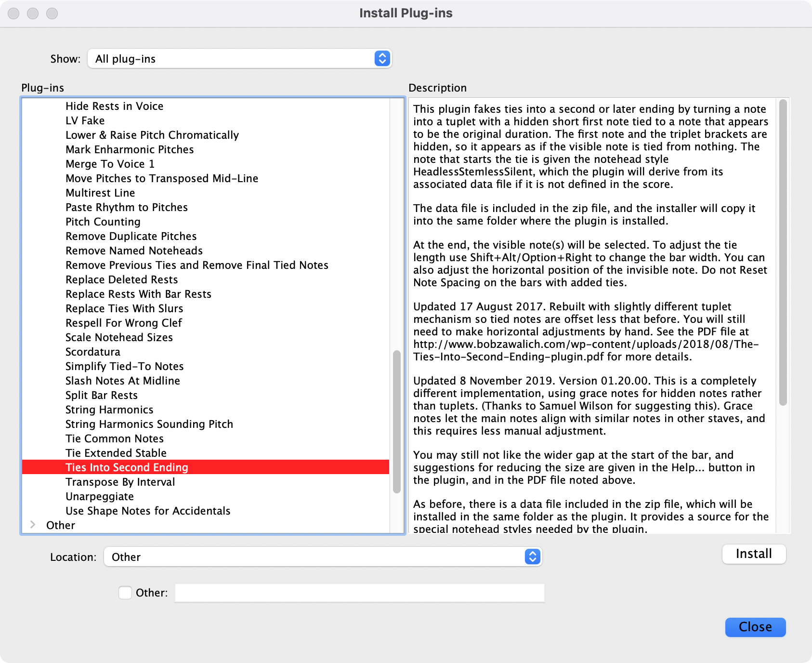Viewport: 812px width, 663px height.
Task: Click the Description pane scrollbar thumb
Action: tap(783, 252)
